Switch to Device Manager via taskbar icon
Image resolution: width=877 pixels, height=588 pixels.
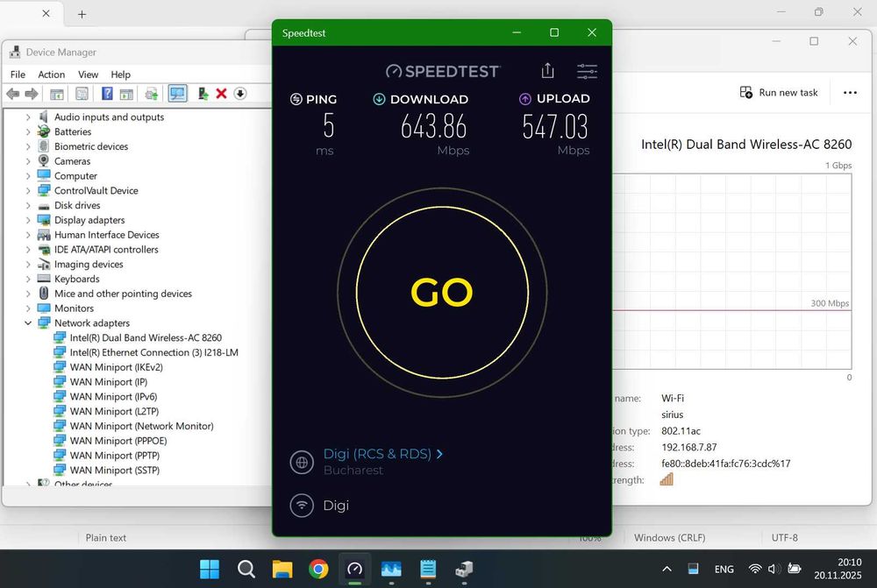(x=464, y=569)
